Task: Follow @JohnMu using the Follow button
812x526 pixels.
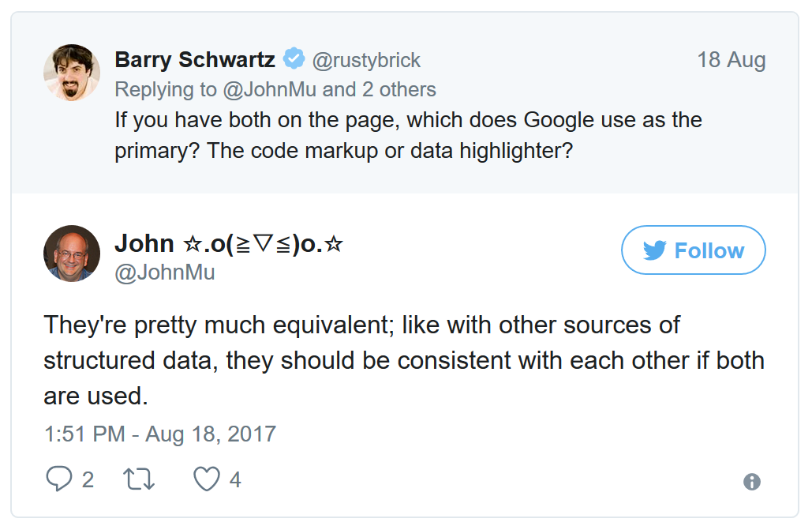Action: click(x=694, y=250)
